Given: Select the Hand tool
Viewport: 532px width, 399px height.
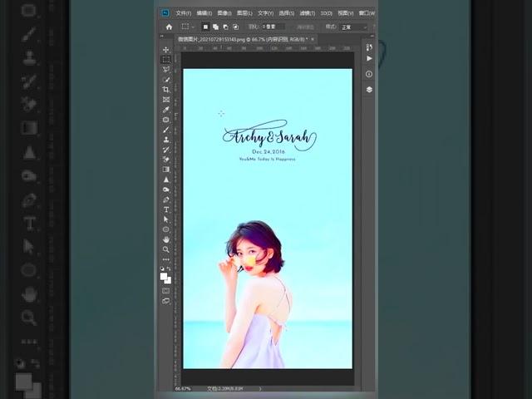Looking at the screenshot, I should point(166,239).
